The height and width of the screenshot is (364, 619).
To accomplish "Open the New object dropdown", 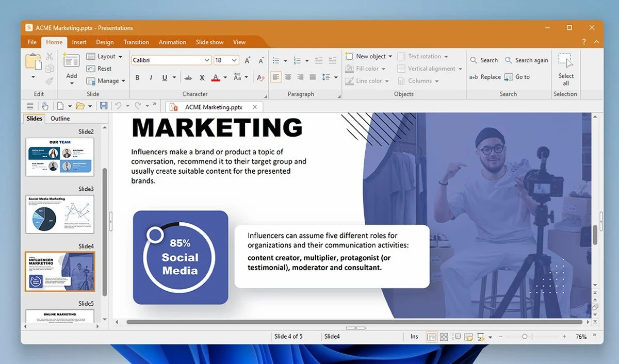I will click(369, 56).
